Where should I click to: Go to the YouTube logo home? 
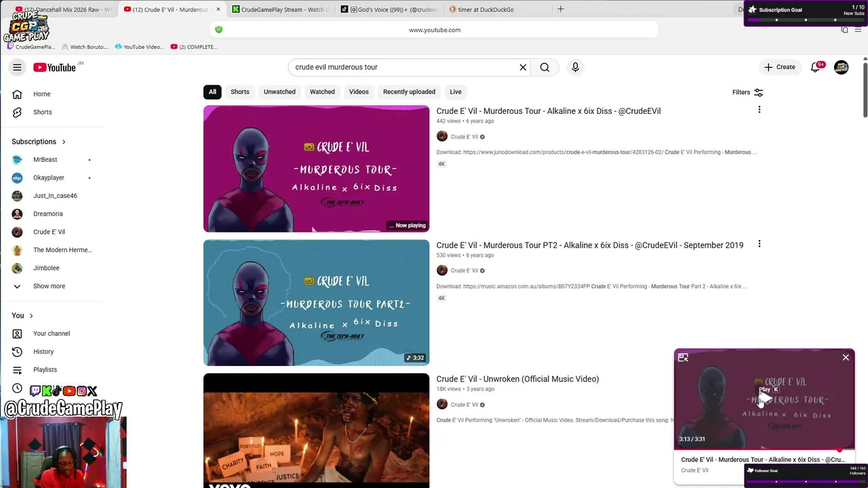click(54, 67)
